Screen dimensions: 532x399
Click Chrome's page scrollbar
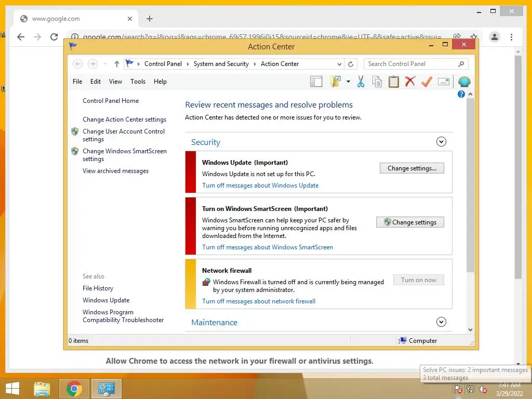(x=518, y=167)
